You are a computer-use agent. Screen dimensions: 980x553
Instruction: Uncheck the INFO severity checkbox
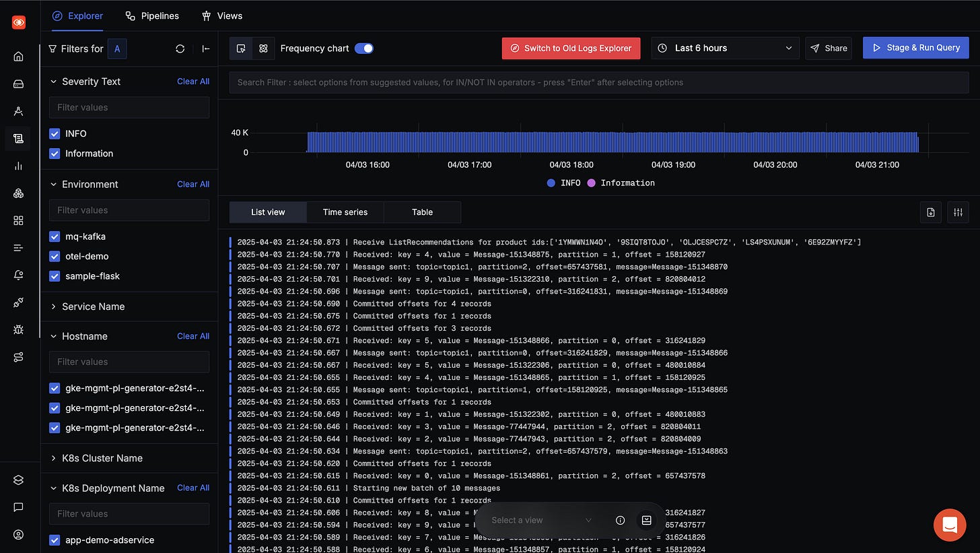coord(55,134)
